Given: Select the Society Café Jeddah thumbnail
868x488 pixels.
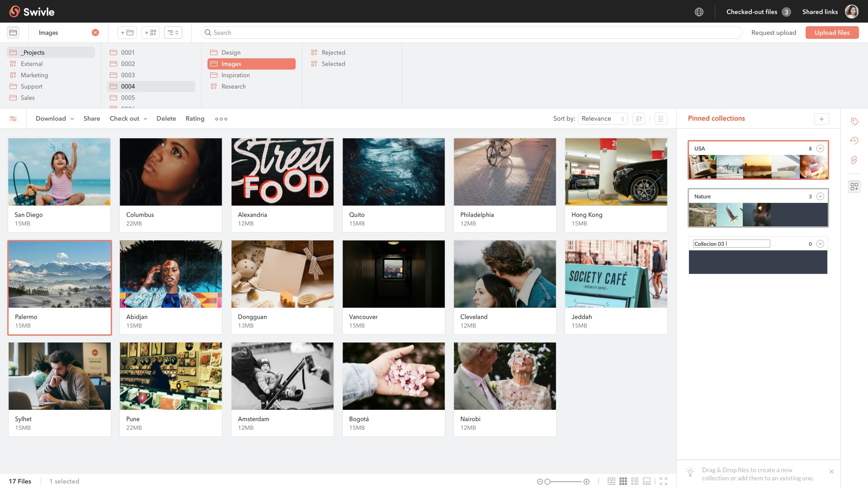Looking at the screenshot, I should point(616,274).
